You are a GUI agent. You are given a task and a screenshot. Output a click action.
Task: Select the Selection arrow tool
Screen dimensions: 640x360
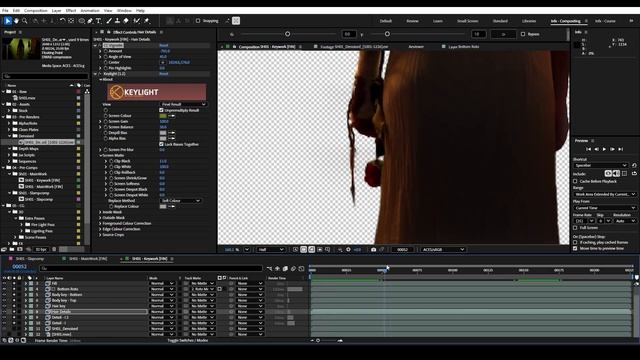[8, 21]
